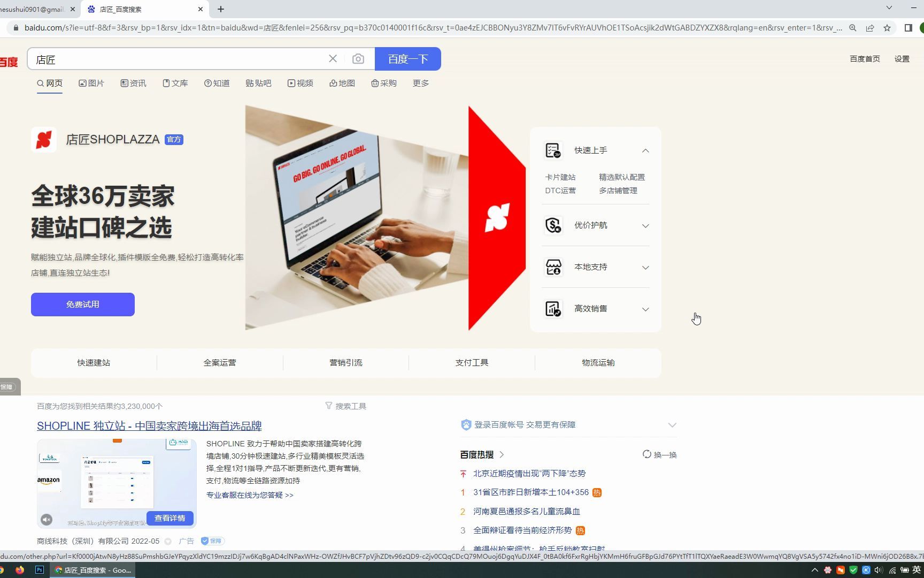Click the 快速上手 checklist icon
The image size is (924, 578).
click(x=553, y=150)
